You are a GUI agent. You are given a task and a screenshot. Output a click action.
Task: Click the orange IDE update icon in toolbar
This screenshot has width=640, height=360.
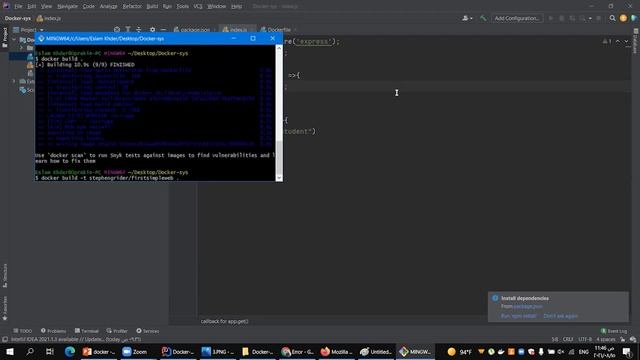[623, 18]
